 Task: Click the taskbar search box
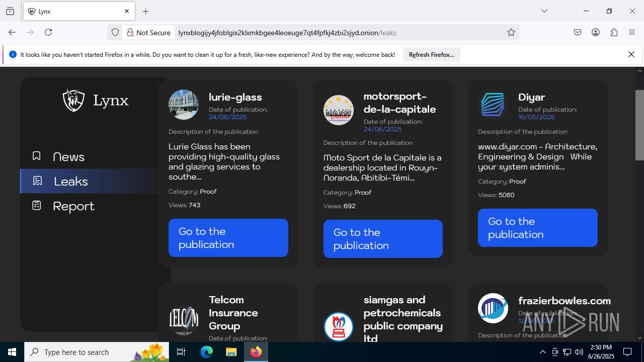98,352
